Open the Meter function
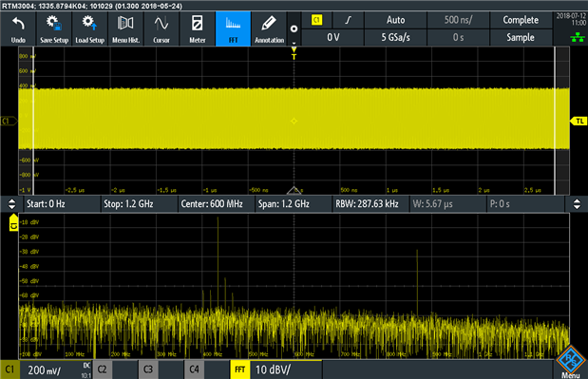588x379 pixels. tap(198, 28)
